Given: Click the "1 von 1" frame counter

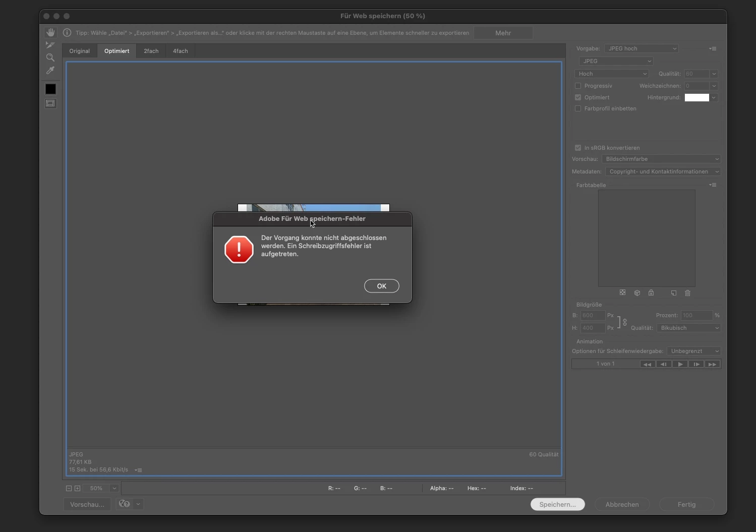Looking at the screenshot, I should [606, 364].
